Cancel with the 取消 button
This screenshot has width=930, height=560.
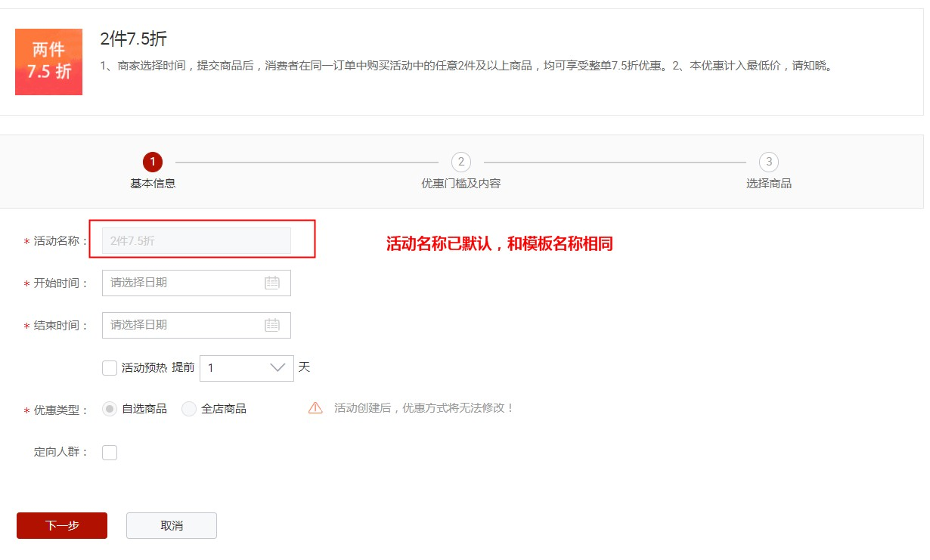click(x=171, y=525)
